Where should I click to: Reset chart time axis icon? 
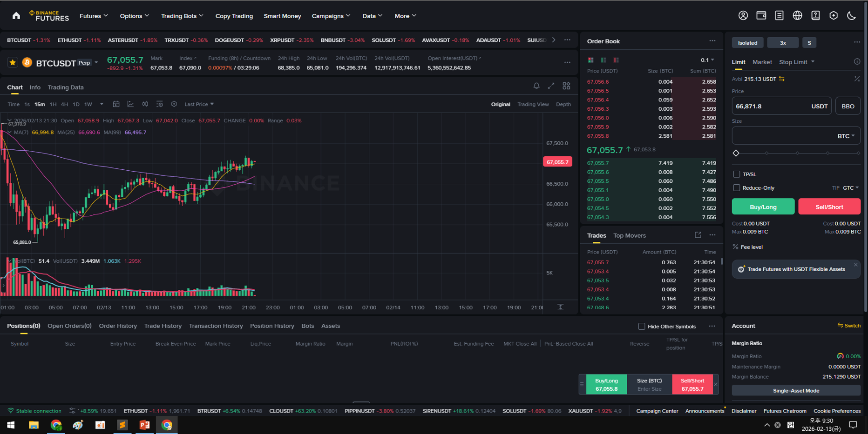561,307
